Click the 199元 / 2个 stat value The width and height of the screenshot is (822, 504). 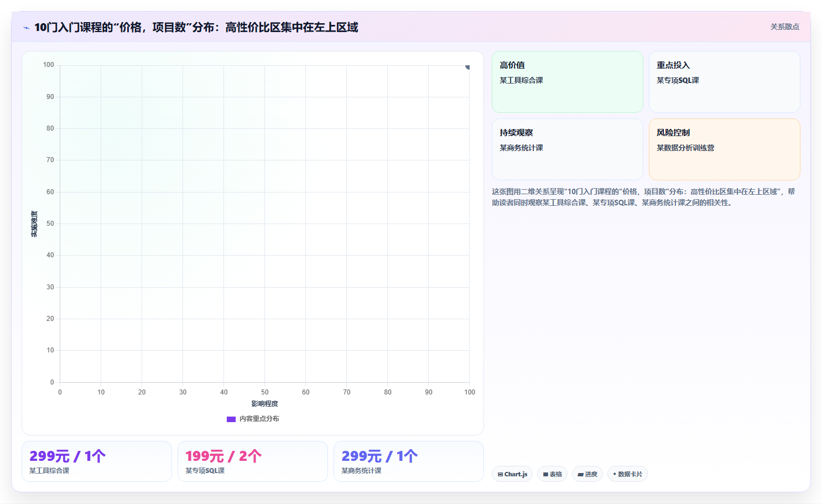(x=223, y=456)
